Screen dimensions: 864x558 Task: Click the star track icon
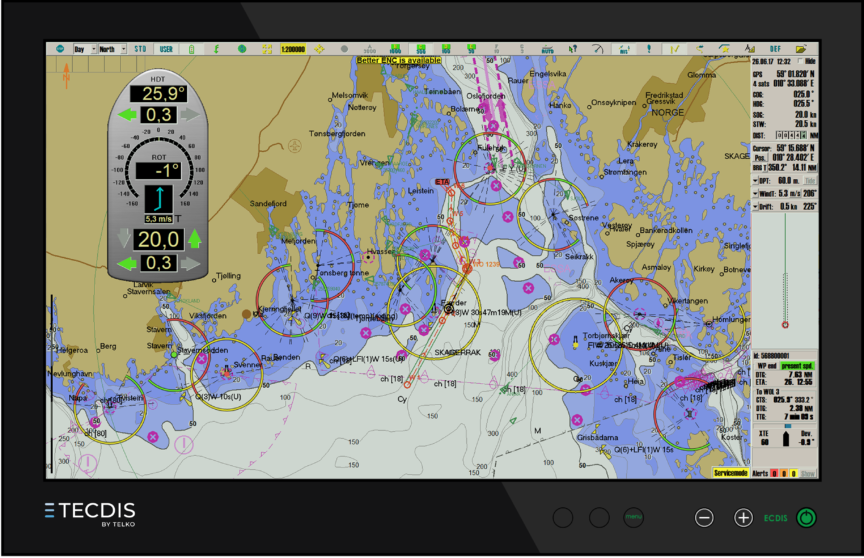[725, 49]
